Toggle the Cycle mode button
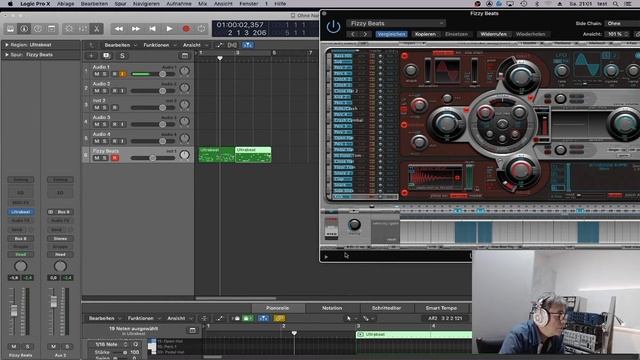Viewport: 640px width, 360px height. click(202, 29)
